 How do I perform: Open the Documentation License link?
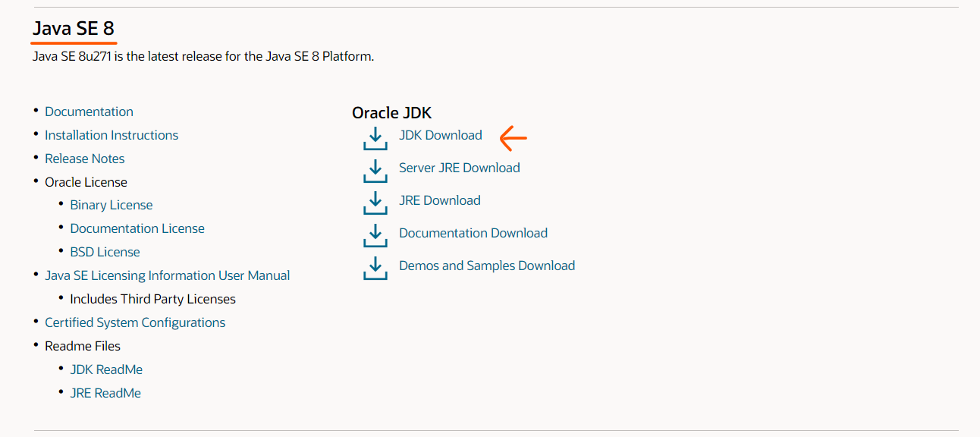137,228
